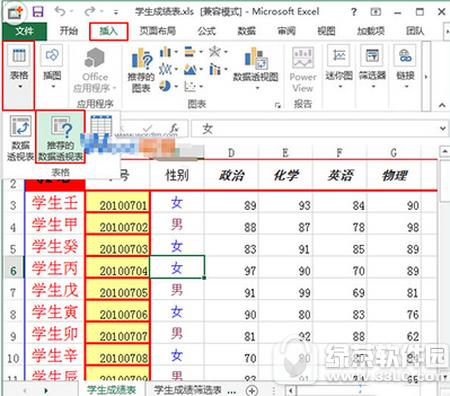This screenshot has width=450, height=396.
Task: Click the add new sheet plus button
Action: [x=252, y=390]
